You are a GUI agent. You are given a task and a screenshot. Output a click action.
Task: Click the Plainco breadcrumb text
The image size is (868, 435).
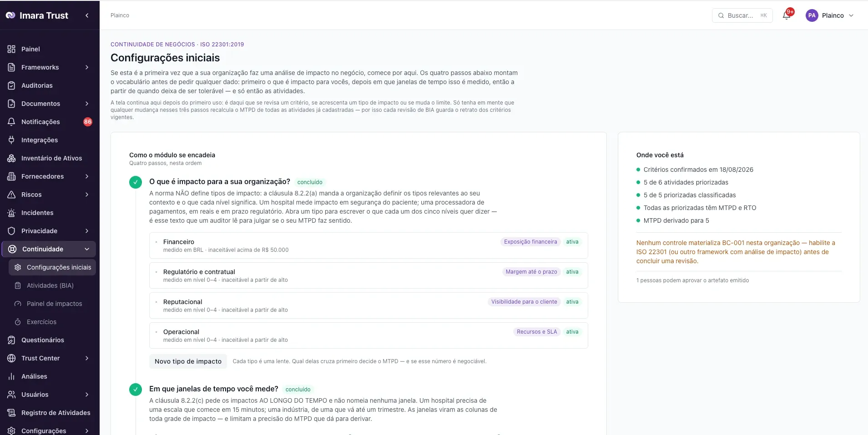[x=120, y=15]
